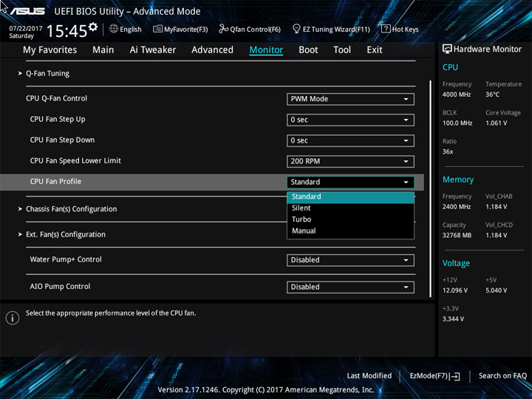Open the Exit tab
The image size is (532, 399).
click(x=375, y=50)
